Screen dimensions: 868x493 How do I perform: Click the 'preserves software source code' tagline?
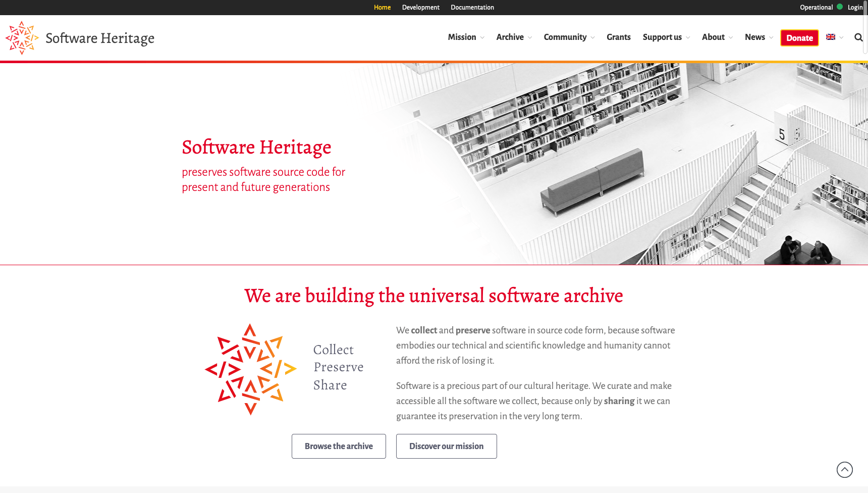263,179
